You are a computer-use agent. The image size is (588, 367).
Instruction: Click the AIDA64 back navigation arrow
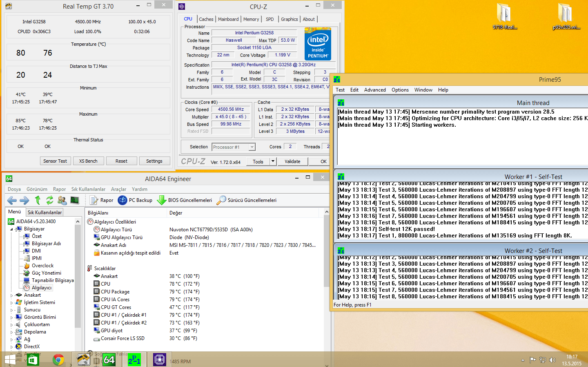[x=12, y=200]
